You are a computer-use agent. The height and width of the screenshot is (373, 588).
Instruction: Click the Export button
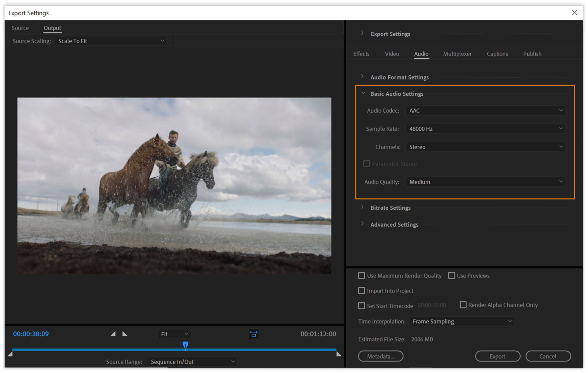pyautogui.click(x=497, y=356)
